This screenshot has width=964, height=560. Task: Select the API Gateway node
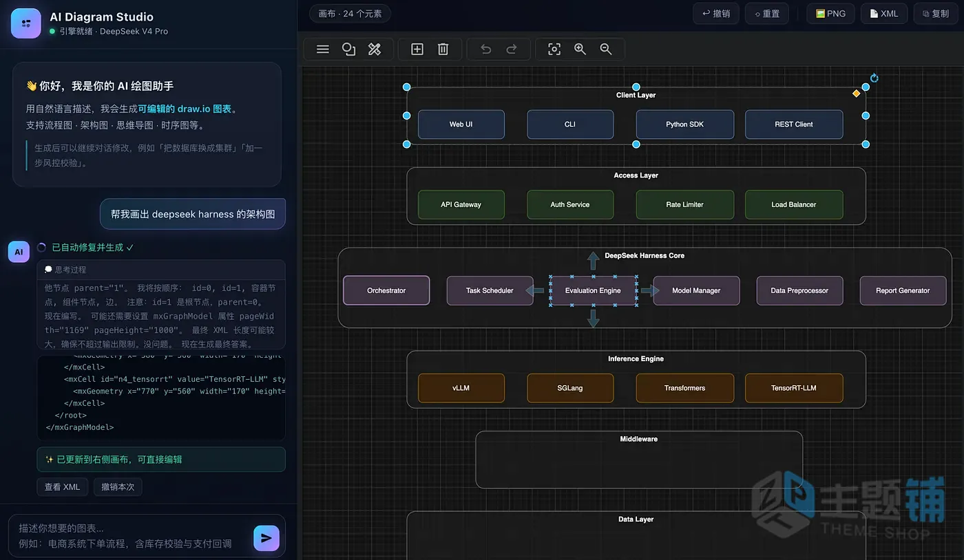[461, 205]
